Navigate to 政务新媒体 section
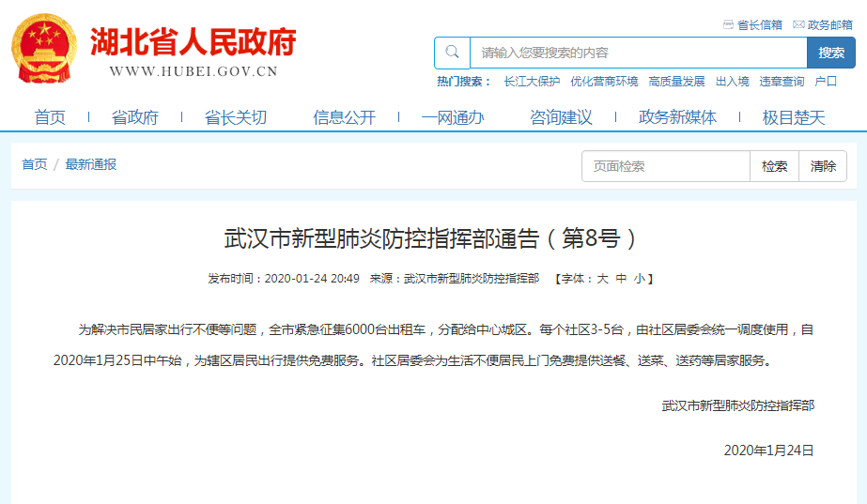The image size is (867, 504). [x=677, y=117]
